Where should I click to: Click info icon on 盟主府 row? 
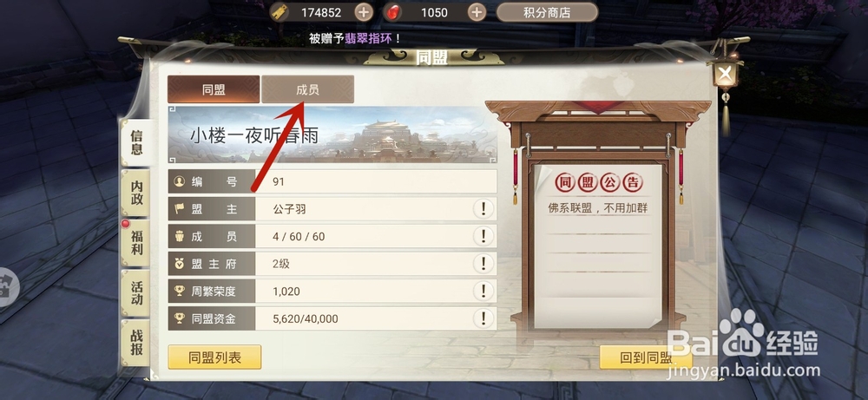click(483, 264)
